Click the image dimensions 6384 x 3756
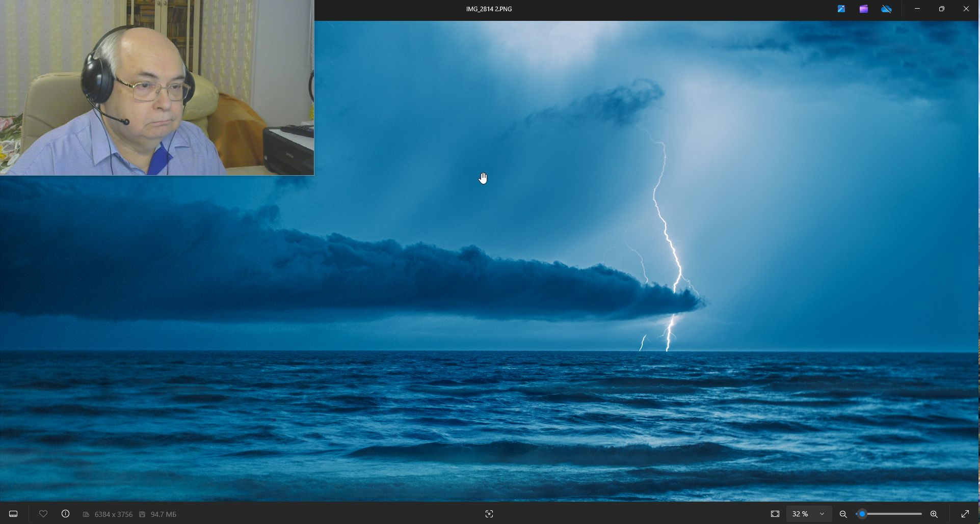 tap(114, 514)
